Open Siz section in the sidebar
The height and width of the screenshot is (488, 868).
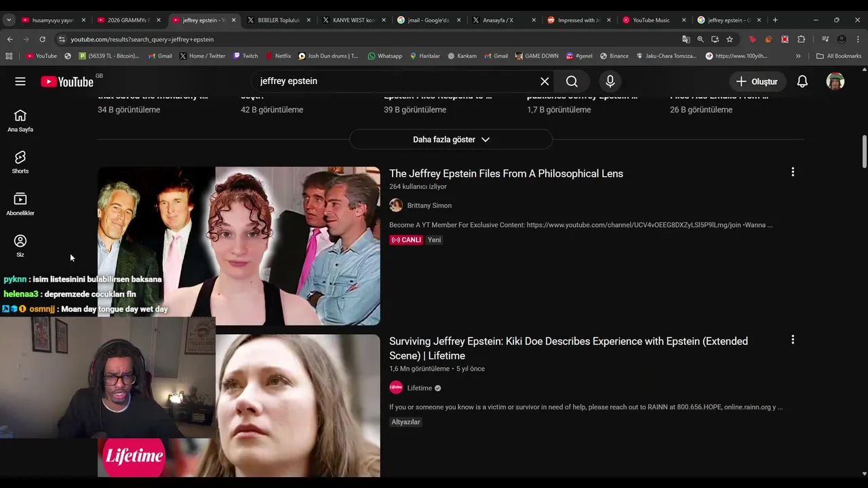[20, 246]
